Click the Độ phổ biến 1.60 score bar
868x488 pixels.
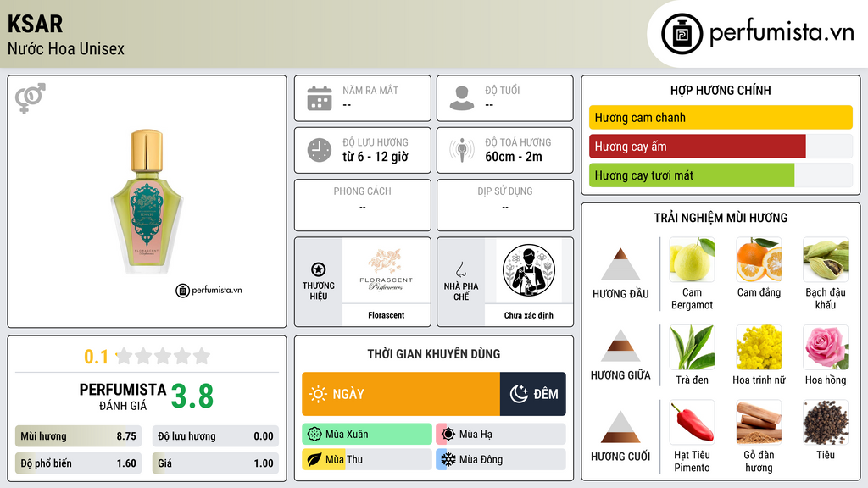pos(78,463)
